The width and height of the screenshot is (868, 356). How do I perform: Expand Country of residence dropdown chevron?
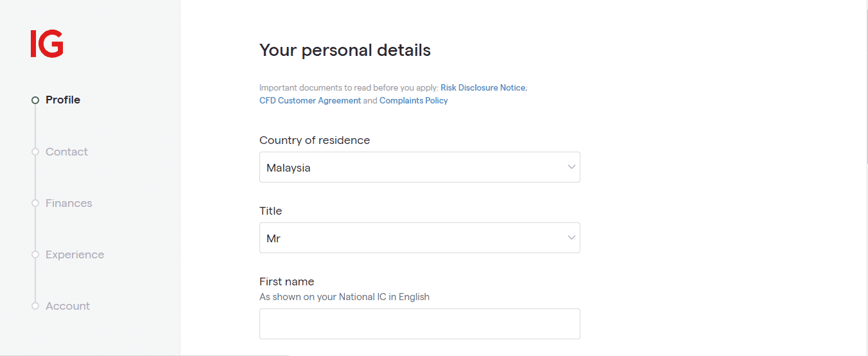tap(571, 167)
